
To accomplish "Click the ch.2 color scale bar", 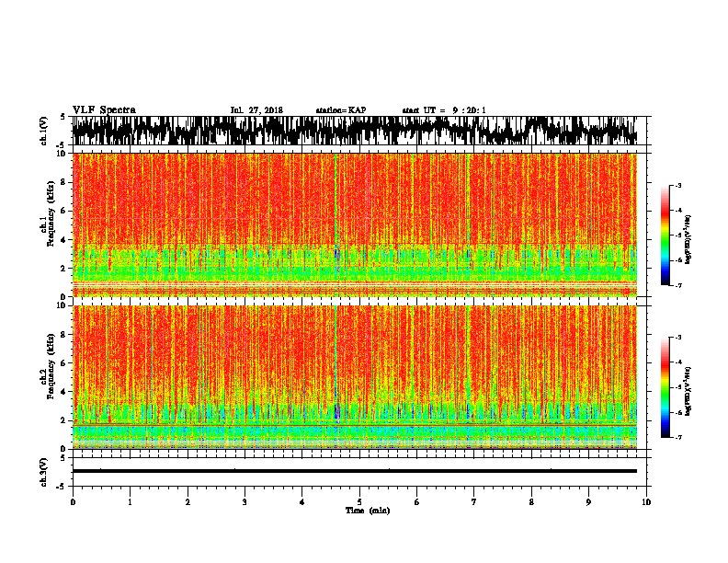I will pyautogui.click(x=665, y=387).
